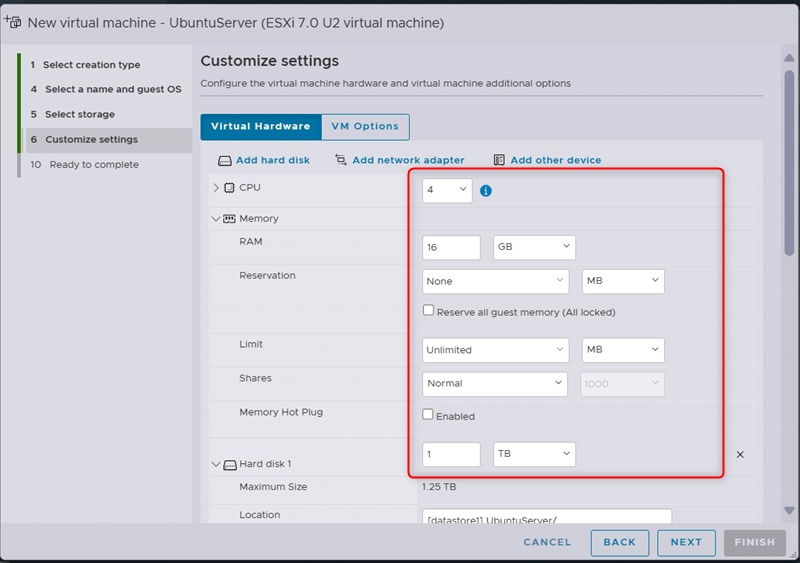800x563 pixels.
Task: Click the disabled Shares value 1000 dropdown
Action: pyautogui.click(x=622, y=384)
